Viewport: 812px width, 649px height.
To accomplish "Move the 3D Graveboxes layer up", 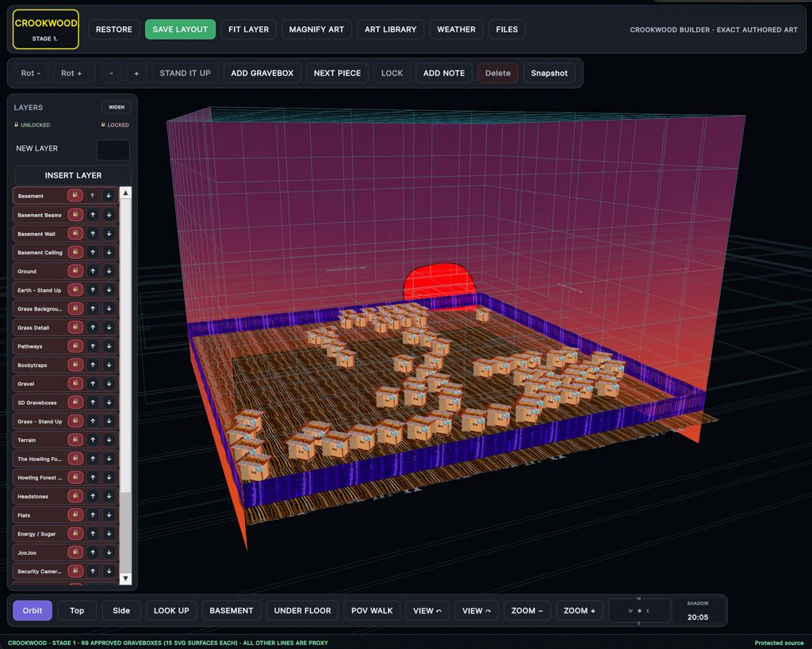I will pos(92,402).
